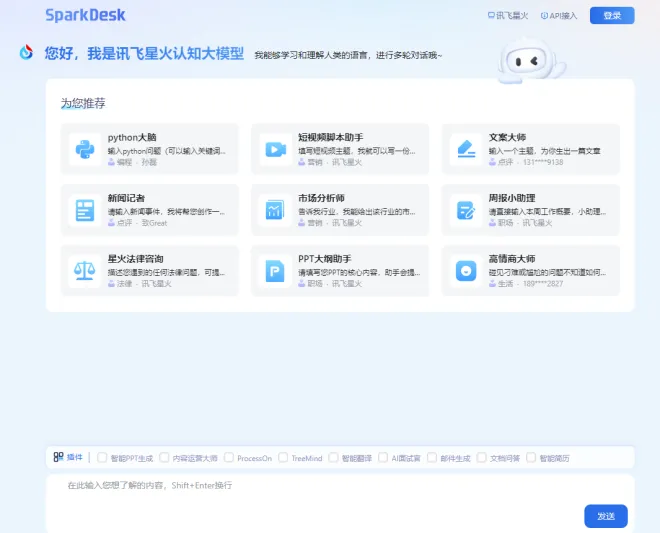Click the 您好，我是讯飞星火认知大模型 heading
Screen dimensions: 660x533
[144, 53]
